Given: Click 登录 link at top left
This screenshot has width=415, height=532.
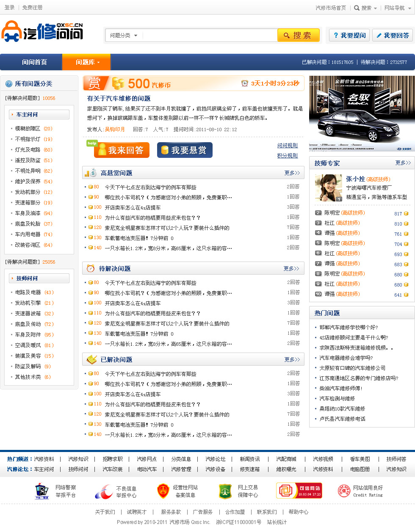Looking at the screenshot, I should pos(9,7).
